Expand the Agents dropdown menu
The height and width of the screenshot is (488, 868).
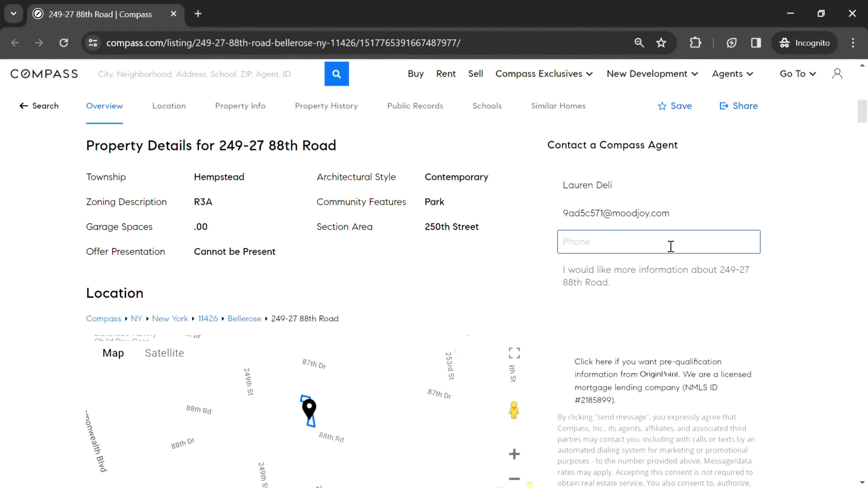point(732,73)
